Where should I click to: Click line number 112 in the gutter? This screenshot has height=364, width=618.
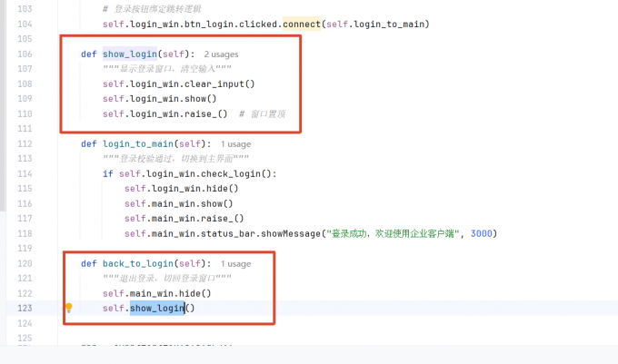pyautogui.click(x=25, y=143)
